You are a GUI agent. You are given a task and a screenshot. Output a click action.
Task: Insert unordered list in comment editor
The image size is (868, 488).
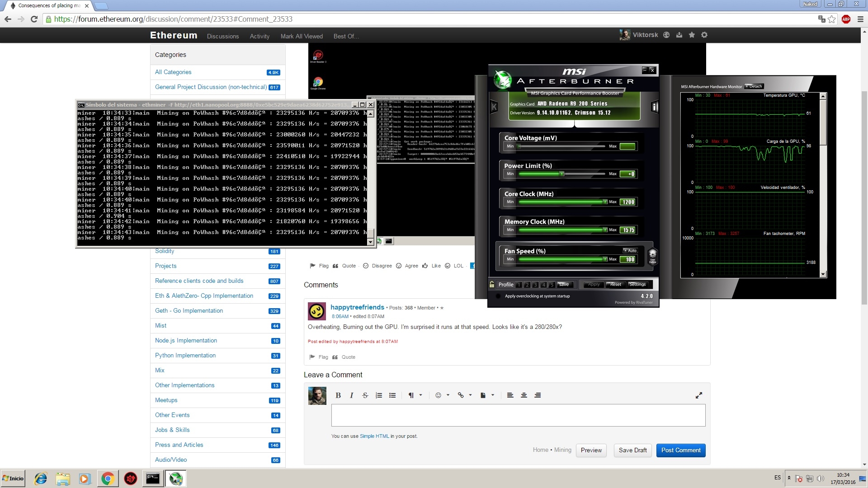click(392, 395)
